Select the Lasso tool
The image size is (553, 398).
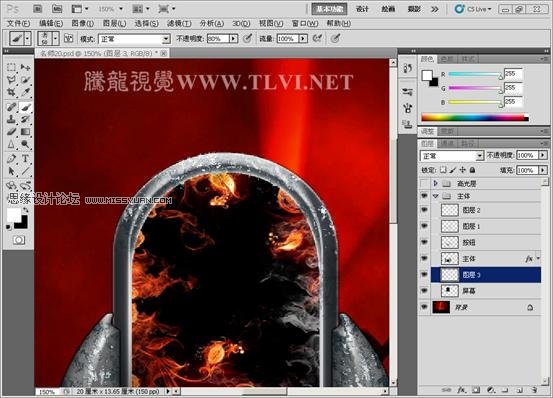pos(11,80)
